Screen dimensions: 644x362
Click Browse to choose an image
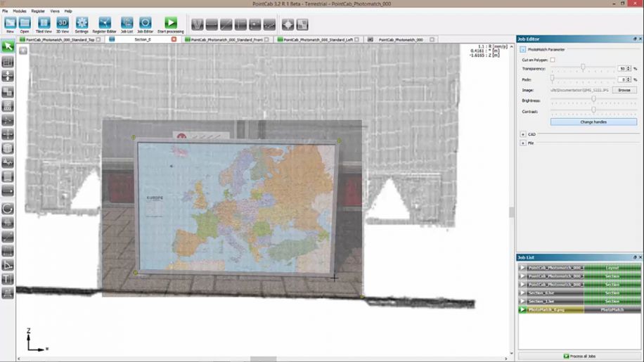point(624,90)
